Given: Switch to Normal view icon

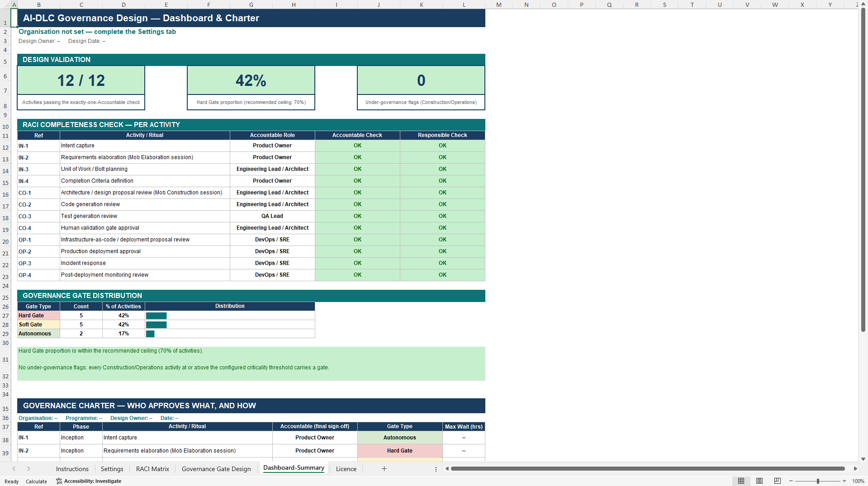Looking at the screenshot, I should pos(741,481).
